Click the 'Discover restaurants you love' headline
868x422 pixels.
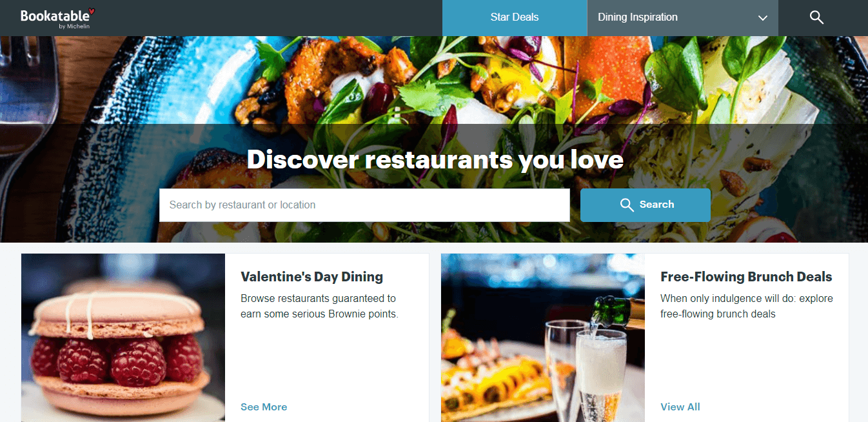435,159
